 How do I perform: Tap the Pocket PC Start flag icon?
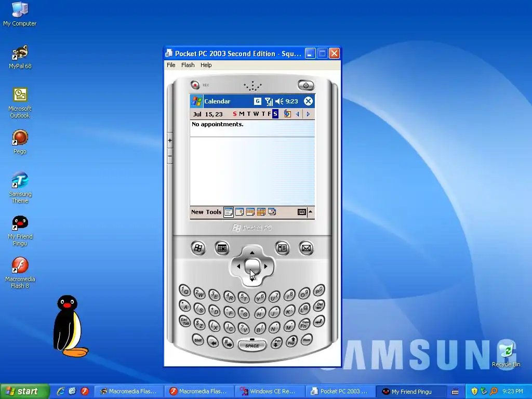(196, 101)
